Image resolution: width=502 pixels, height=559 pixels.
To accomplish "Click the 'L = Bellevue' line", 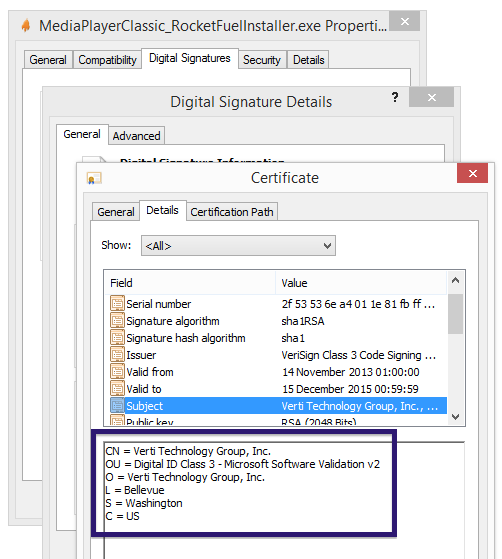I will [135, 490].
